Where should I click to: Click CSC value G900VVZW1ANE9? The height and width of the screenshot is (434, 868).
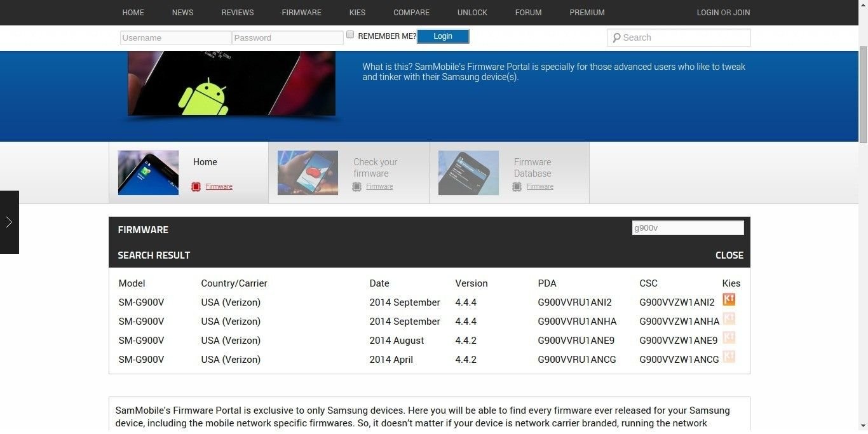[x=679, y=341]
